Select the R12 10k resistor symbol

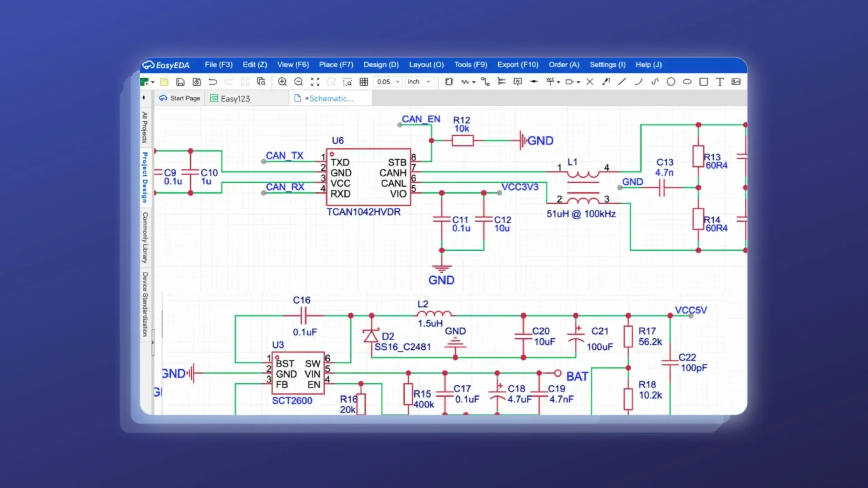[x=462, y=140]
